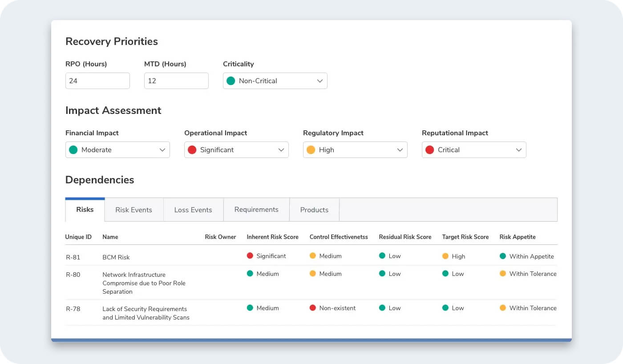Click the RPO hours input field
623x364 pixels.
point(97,81)
